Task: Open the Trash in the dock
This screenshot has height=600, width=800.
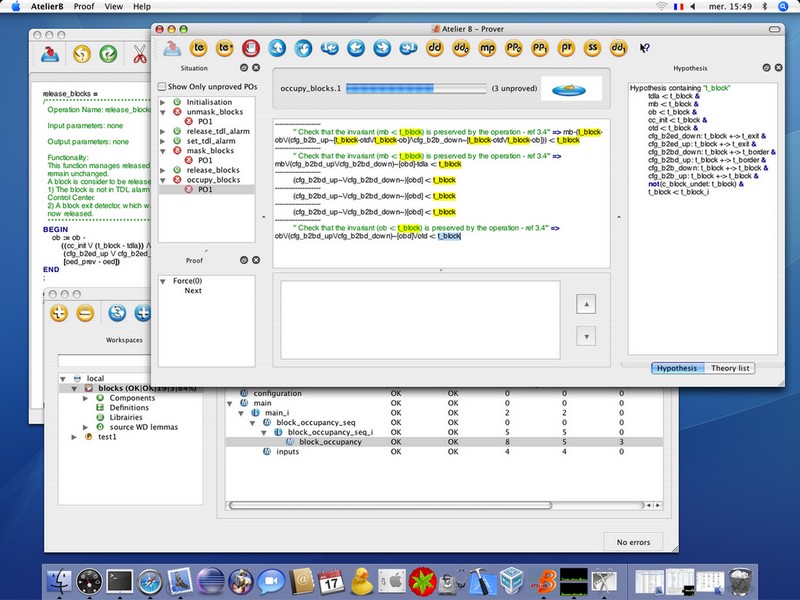Action: (740, 581)
